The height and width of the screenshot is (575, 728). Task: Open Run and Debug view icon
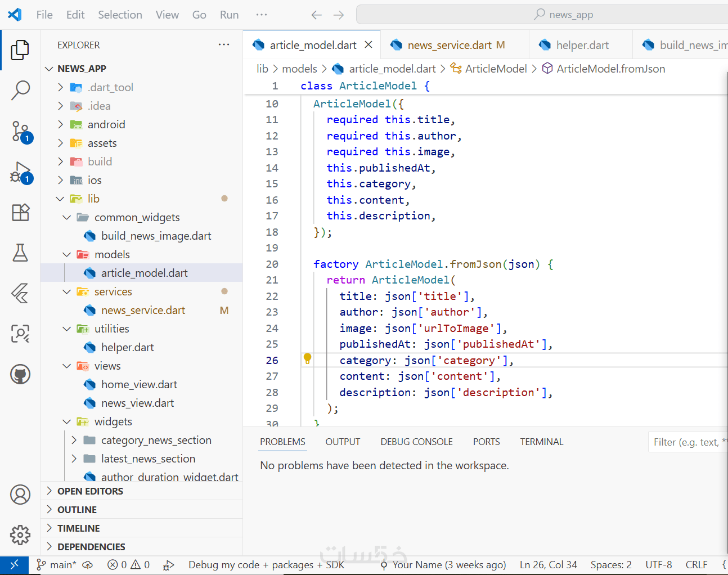tap(20, 172)
